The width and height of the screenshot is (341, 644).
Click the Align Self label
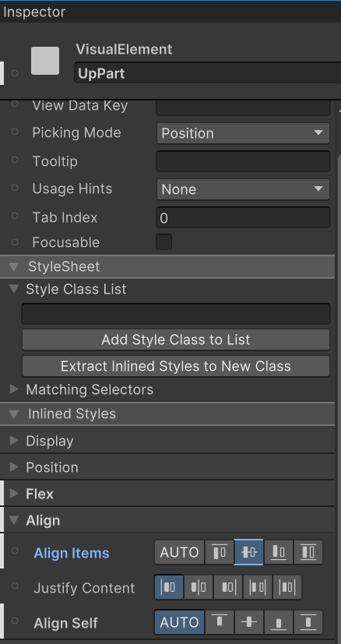click(x=65, y=623)
